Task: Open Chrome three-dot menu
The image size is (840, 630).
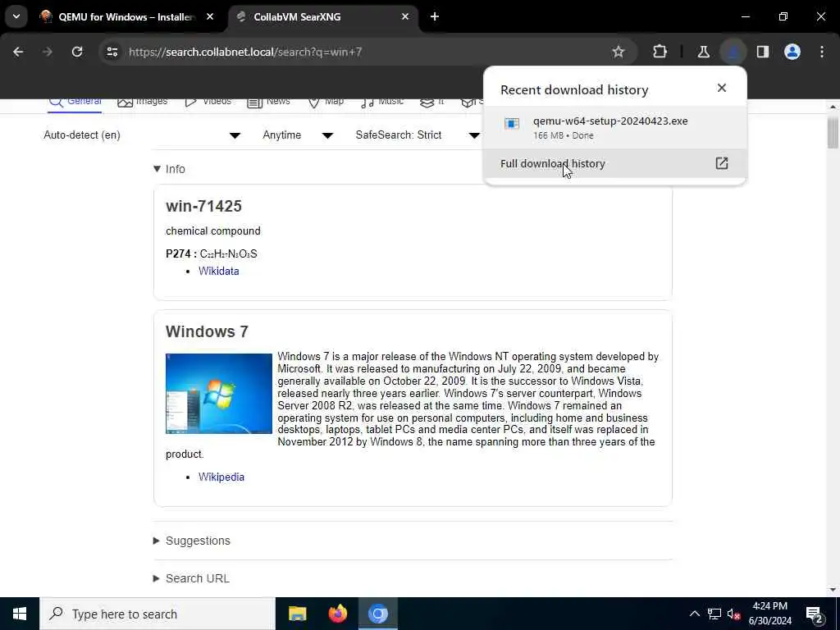Action: (x=822, y=52)
